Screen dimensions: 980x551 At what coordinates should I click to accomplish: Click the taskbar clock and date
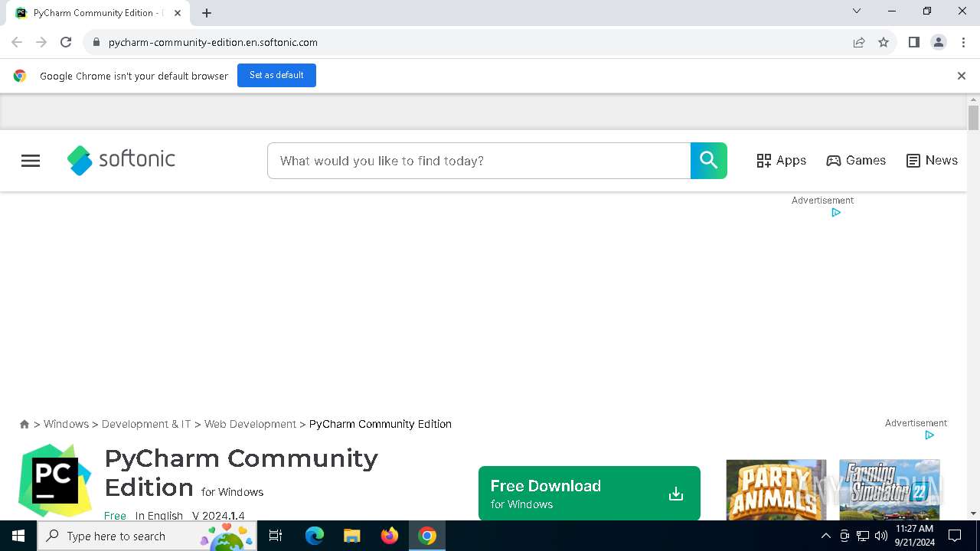pos(915,536)
